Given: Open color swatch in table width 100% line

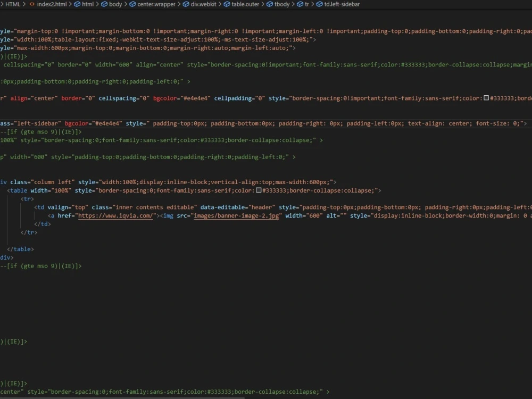Looking at the screenshot, I should coord(259,190).
